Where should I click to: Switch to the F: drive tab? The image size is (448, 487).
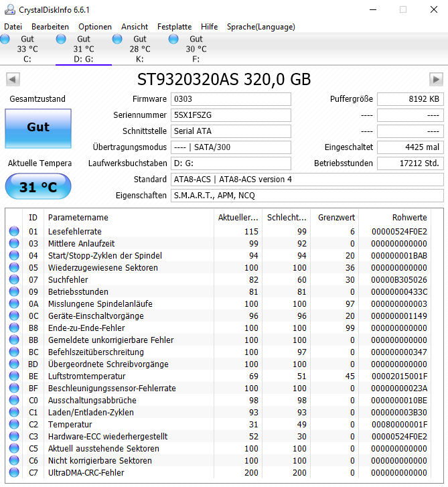point(196,49)
